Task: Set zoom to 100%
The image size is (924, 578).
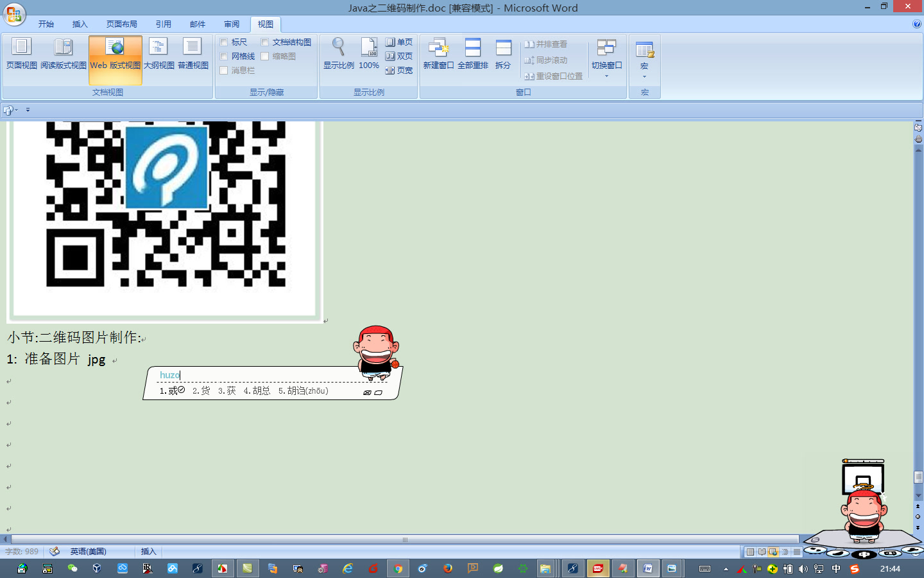Action: [x=369, y=54]
